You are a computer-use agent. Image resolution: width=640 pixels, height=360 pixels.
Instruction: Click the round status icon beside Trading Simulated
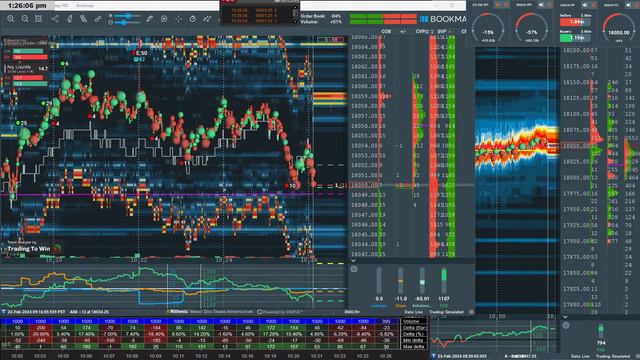point(471,312)
